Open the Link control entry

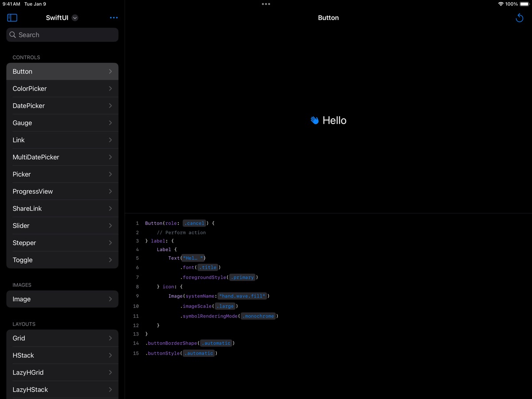[x=63, y=140]
